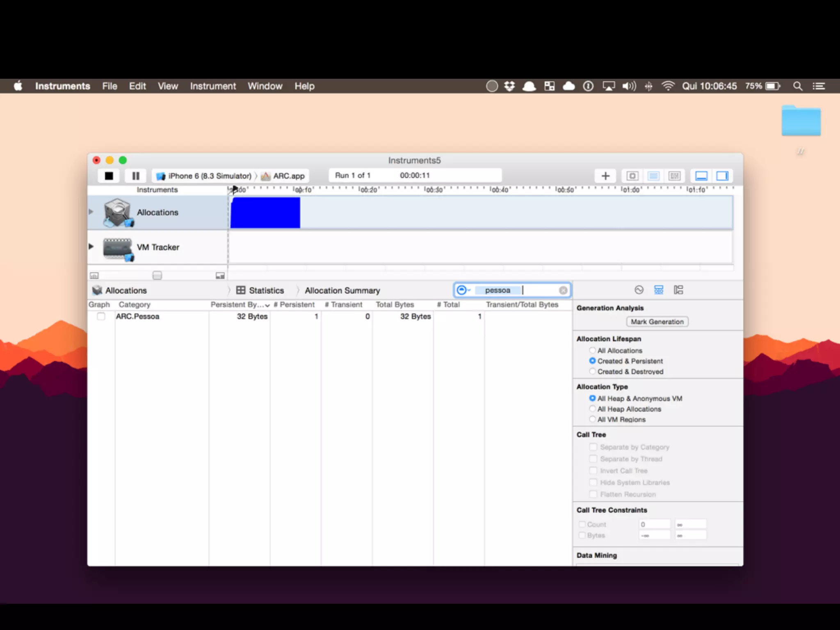Open the search filter options dropdown
Screen dimensions: 840x630
pos(463,290)
